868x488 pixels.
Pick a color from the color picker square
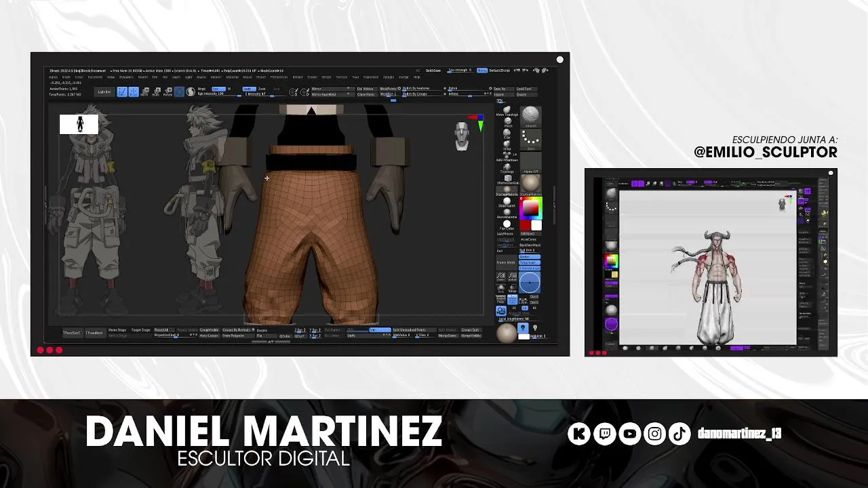point(531,207)
